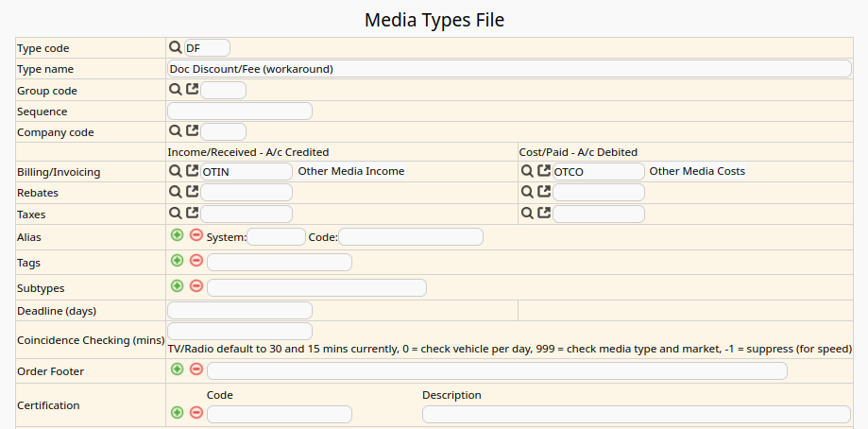
Task: Focus the Alias Code input field
Action: 411,237
